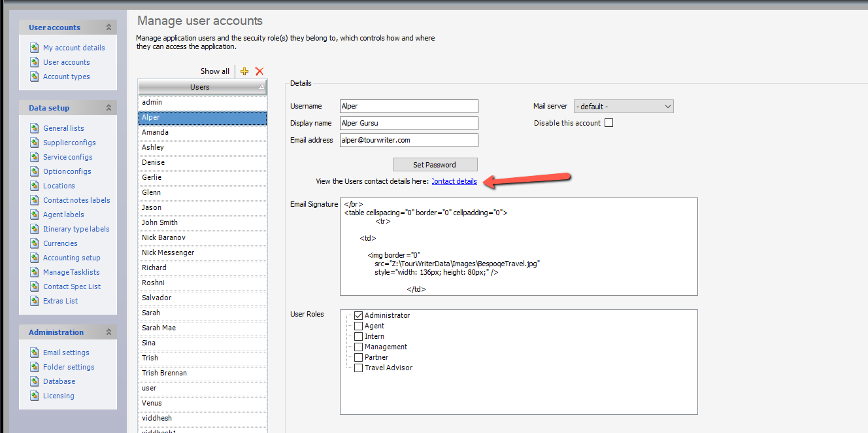
Task: Click the icon next to Licensing
Action: pyautogui.click(x=35, y=396)
